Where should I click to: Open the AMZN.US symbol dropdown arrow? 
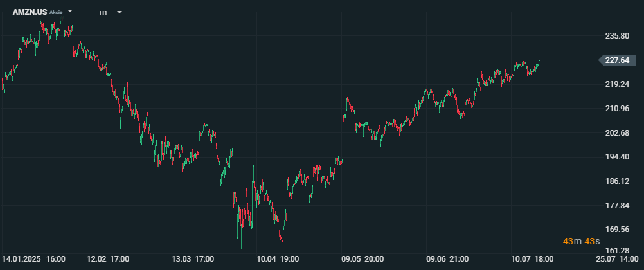[70, 11]
